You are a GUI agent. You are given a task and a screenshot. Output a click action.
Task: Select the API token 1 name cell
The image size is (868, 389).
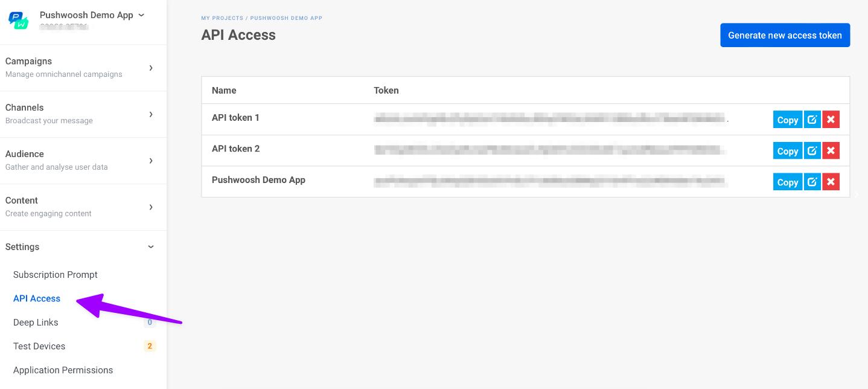235,117
